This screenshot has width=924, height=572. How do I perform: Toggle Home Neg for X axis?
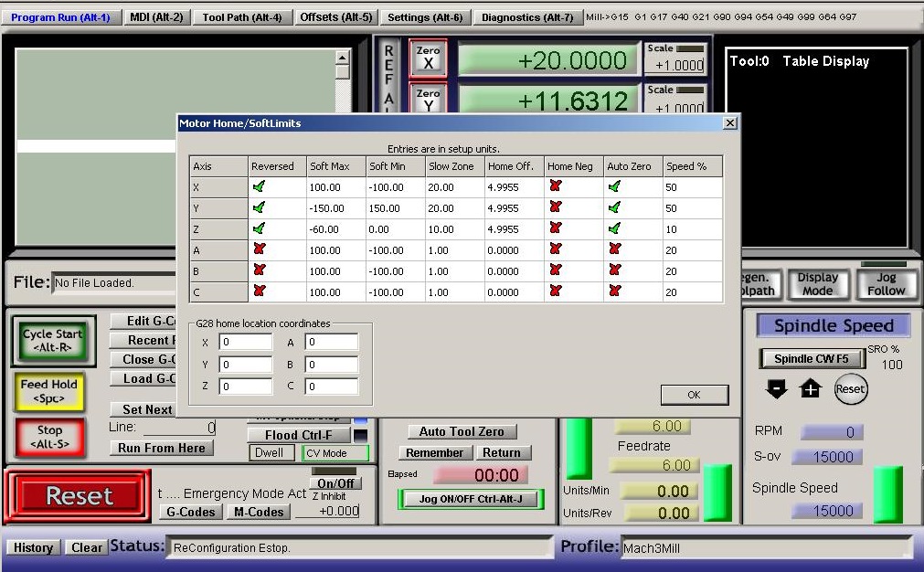555,186
